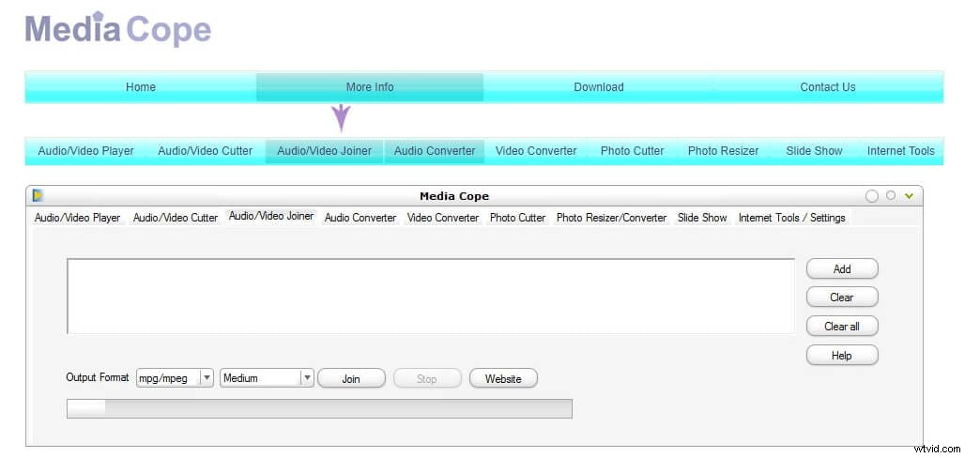Click the greyed-out Stop button

[x=427, y=378]
